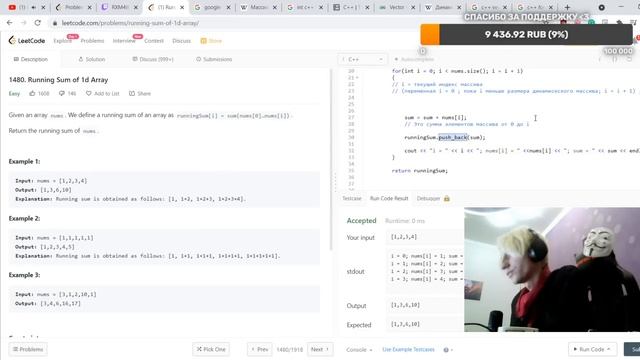Open the help question-mark icon near Console
The image size is (640, 360).
click(x=446, y=350)
